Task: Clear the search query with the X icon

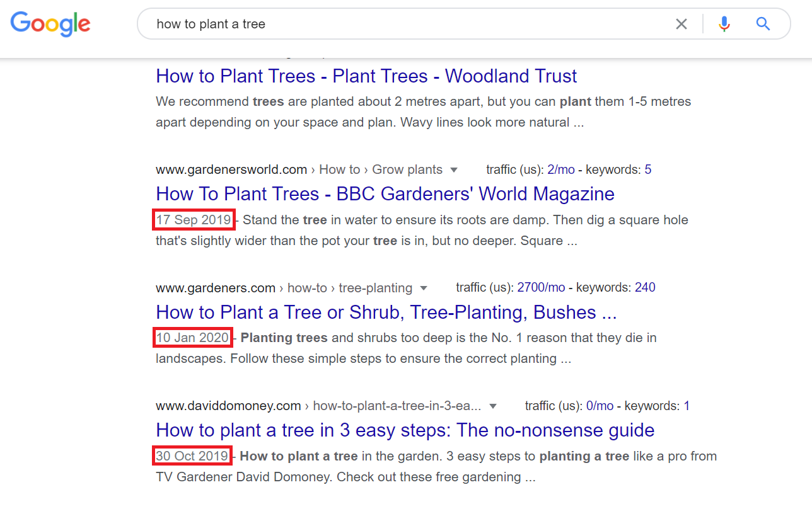Action: click(x=681, y=24)
